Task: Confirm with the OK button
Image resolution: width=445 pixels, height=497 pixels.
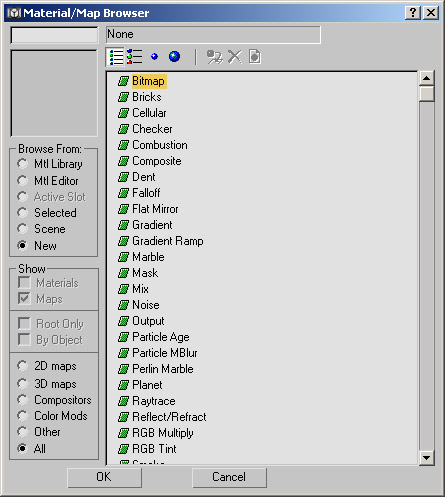Action: [x=104, y=477]
